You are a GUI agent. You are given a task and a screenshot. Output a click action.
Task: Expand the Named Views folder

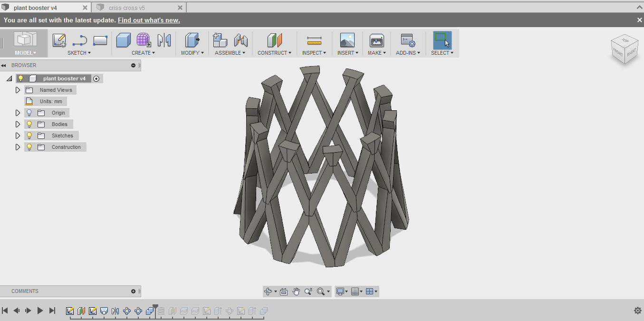(x=18, y=90)
